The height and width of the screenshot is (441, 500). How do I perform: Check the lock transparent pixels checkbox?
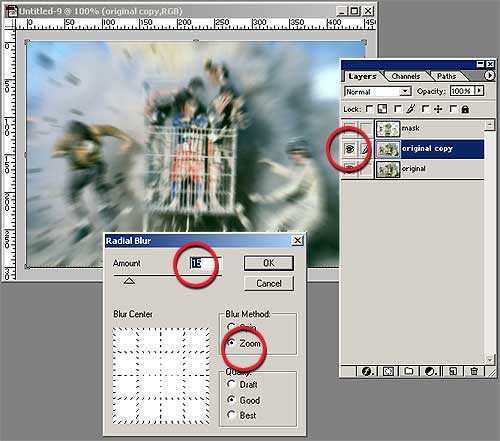click(369, 109)
